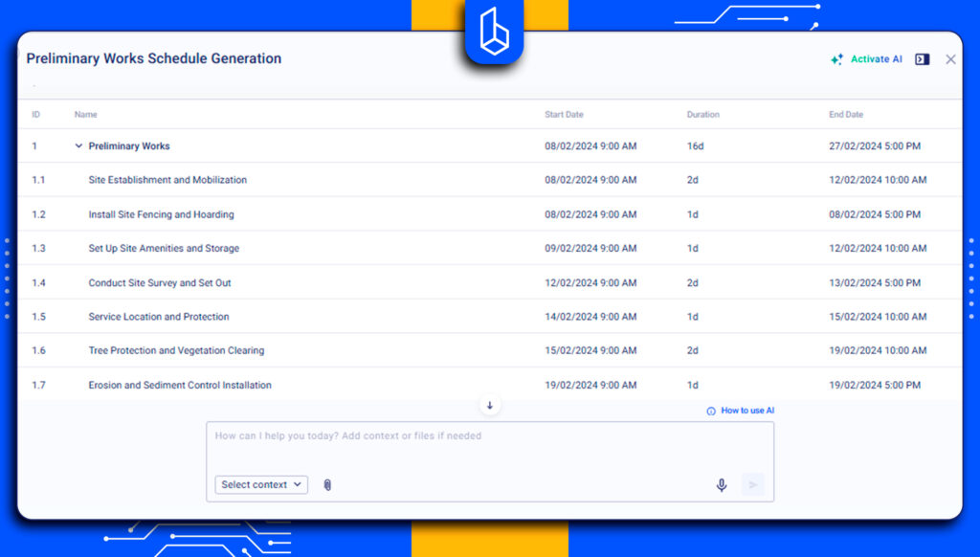
Task: Click duration 1d for Service Location row
Action: pos(693,317)
